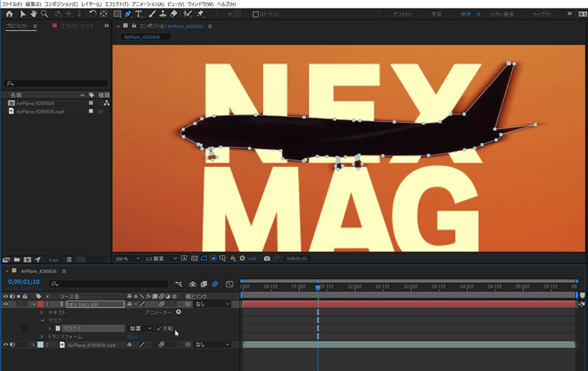Select the Pen tool in the toolbar
The height and width of the screenshot is (371, 588).
pyautogui.click(x=128, y=14)
